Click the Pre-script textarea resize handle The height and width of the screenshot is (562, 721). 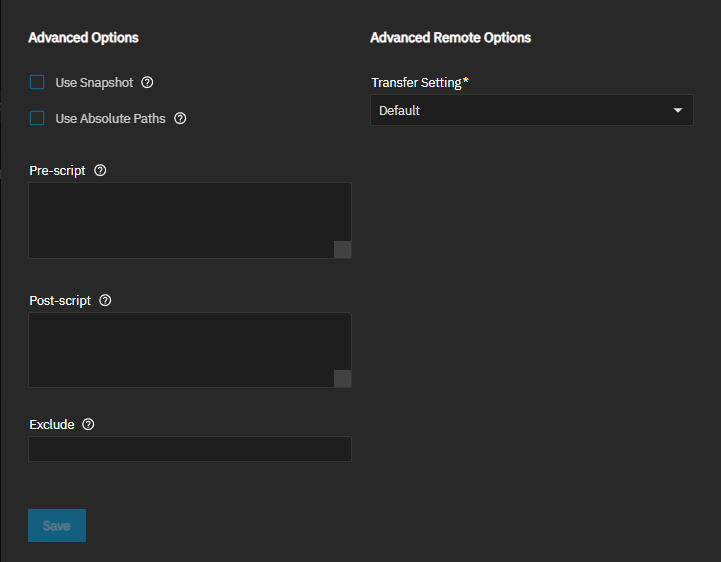pyautogui.click(x=342, y=250)
